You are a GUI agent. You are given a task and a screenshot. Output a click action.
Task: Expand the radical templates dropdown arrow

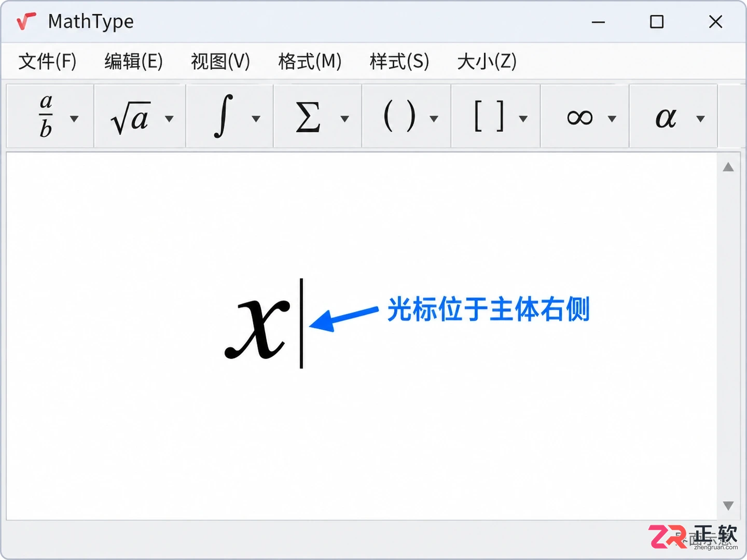tap(169, 119)
